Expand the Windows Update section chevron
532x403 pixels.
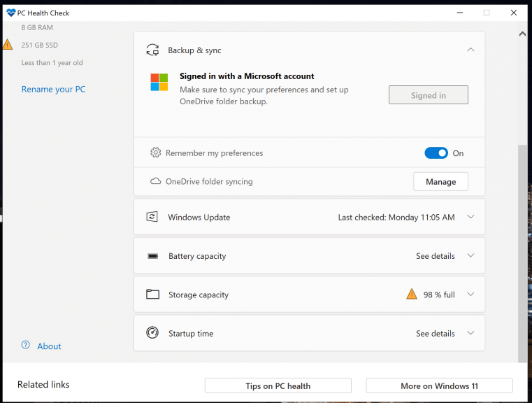[470, 217]
